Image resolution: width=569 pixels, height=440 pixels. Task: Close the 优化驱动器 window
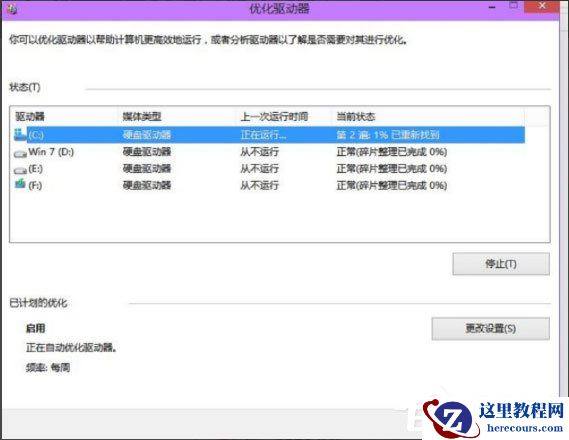(x=542, y=6)
